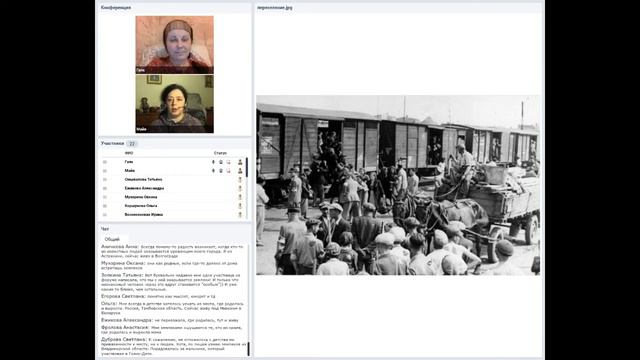Click user role icon in Ирина's participant row
640x360 pixels.
(240, 214)
